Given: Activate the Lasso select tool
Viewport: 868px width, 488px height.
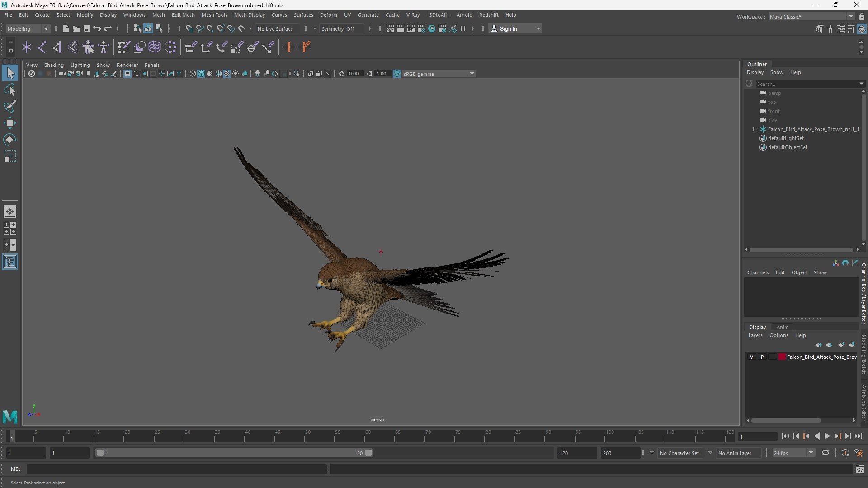Looking at the screenshot, I should pos(10,89).
